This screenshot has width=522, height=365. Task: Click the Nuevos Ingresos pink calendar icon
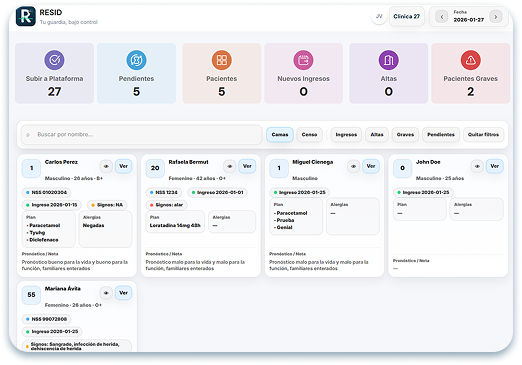click(x=303, y=60)
